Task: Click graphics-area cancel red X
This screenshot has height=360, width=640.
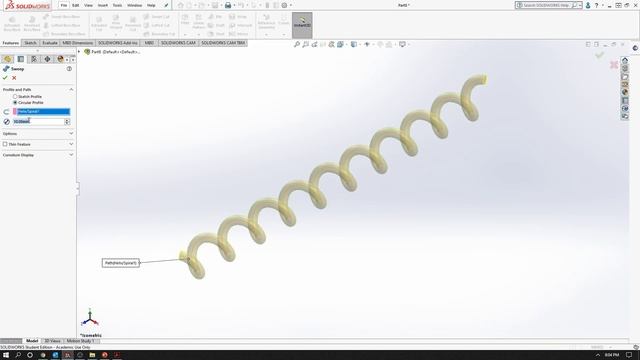Action: 613,64
